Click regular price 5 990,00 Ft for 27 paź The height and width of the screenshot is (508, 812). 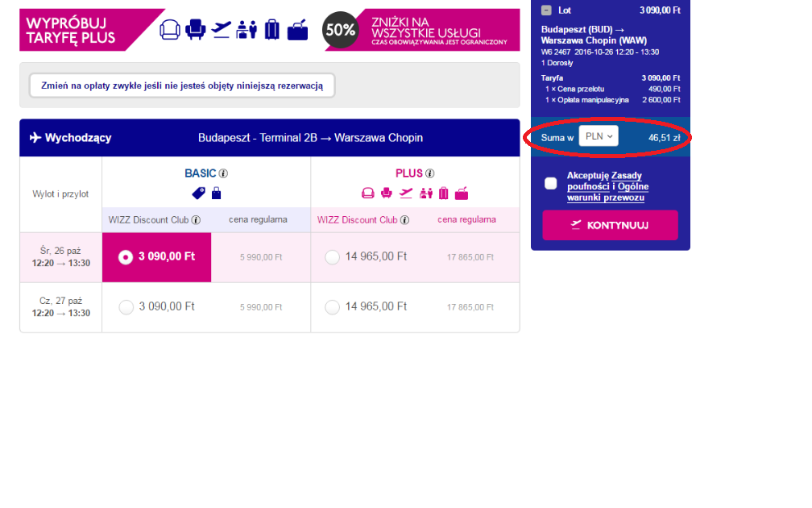[x=261, y=308]
